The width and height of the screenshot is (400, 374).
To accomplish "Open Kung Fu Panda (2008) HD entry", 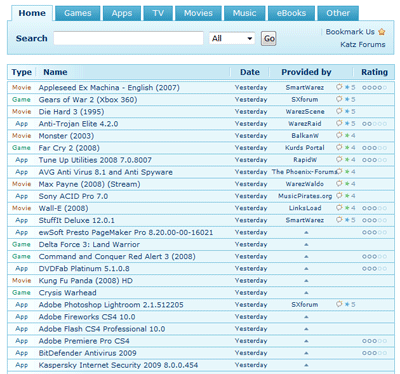I will [x=86, y=281].
